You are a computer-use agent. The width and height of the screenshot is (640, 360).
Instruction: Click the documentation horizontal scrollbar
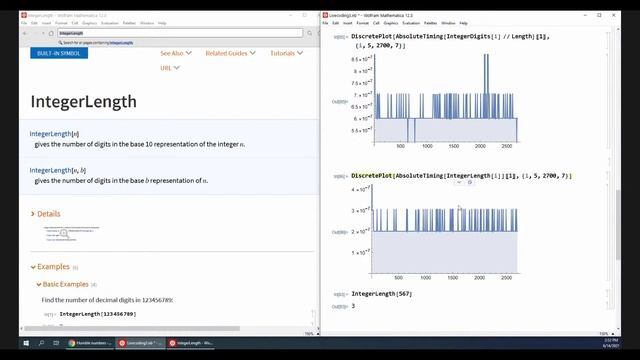click(132, 328)
